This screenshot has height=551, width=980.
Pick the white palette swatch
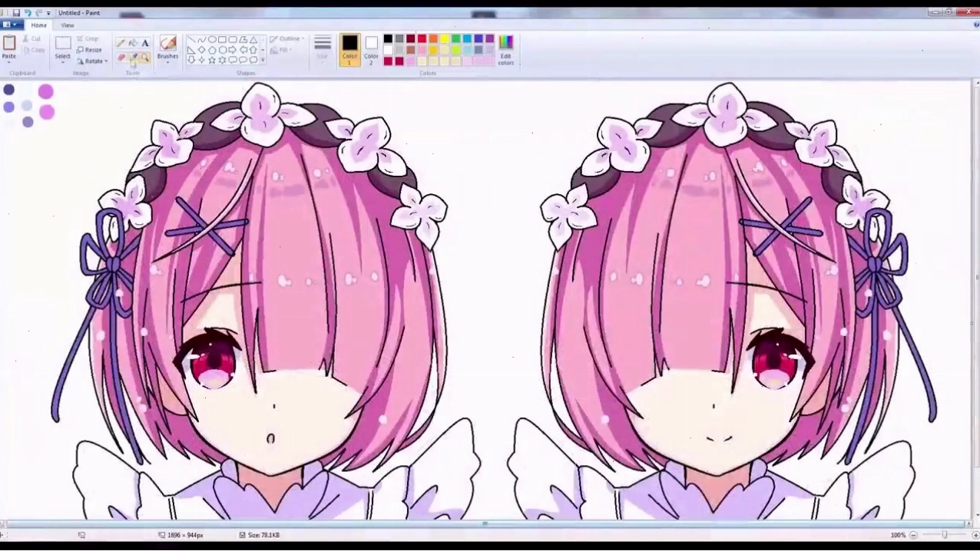coord(388,50)
